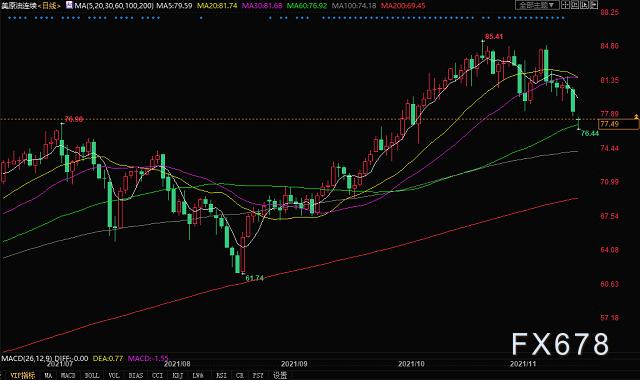Toggle the MA200 line legend
640x380 pixels.
[403, 5]
